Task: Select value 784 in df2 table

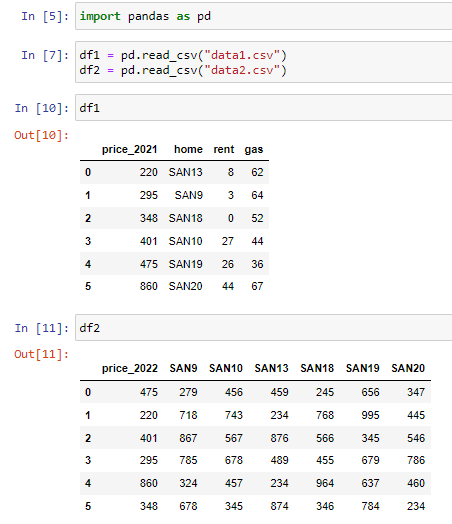Action: 370,506
